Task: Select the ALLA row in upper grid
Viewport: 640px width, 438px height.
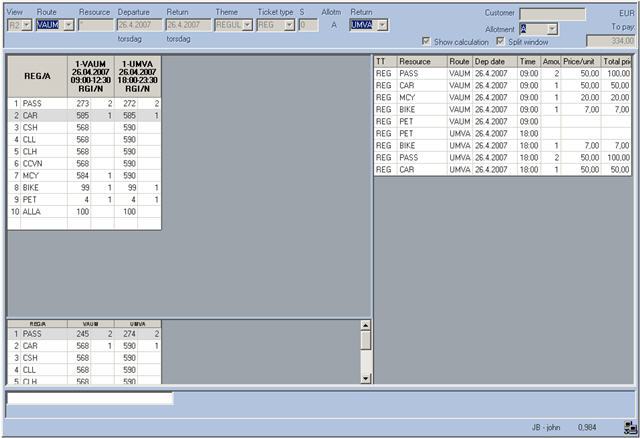Action: [x=84, y=212]
